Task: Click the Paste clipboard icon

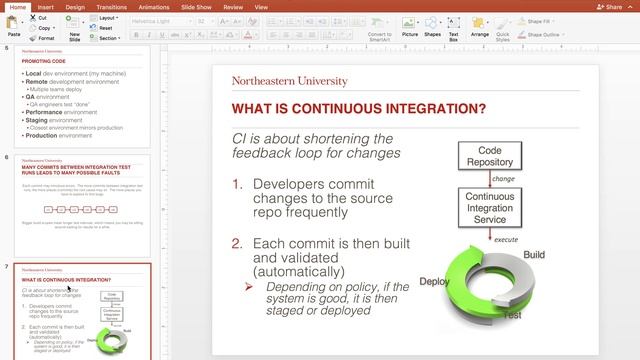Action: pos(12,23)
